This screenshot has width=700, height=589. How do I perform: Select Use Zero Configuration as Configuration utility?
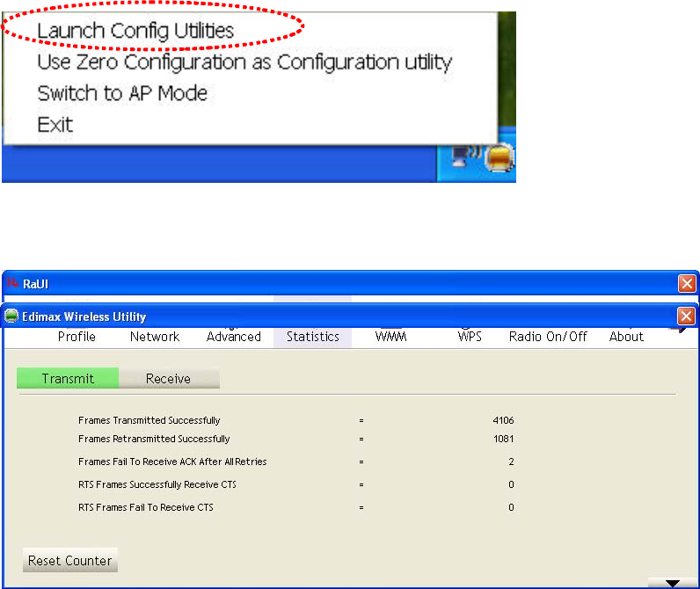click(x=244, y=62)
